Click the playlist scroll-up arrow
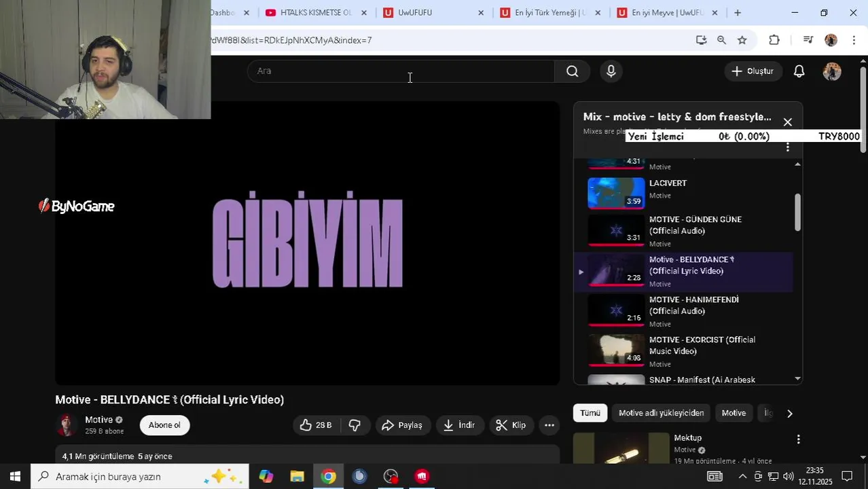 pos(797,164)
